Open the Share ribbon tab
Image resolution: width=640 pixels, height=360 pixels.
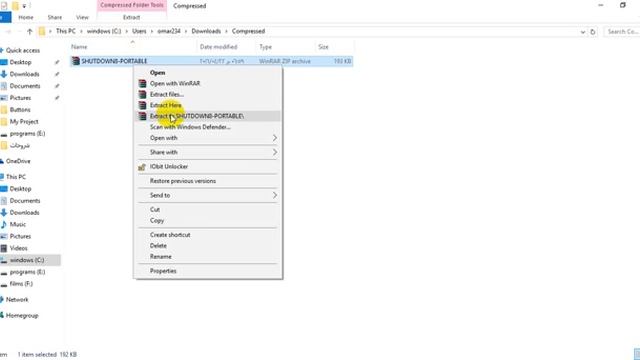(x=55, y=17)
